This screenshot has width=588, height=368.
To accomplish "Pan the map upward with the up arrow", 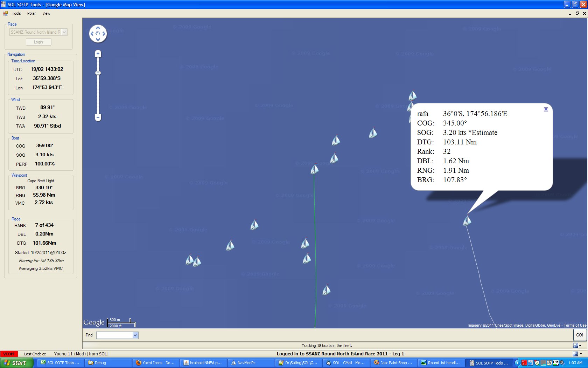I will (98, 28).
